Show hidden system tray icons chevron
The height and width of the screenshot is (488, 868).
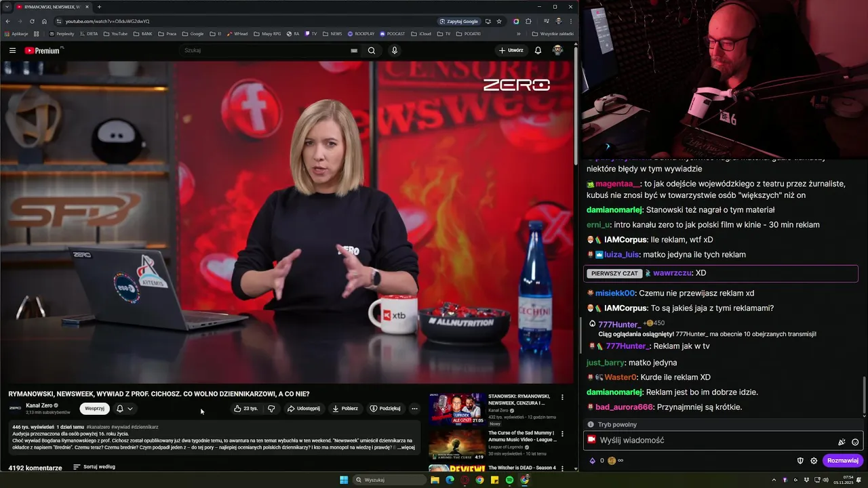tap(774, 480)
